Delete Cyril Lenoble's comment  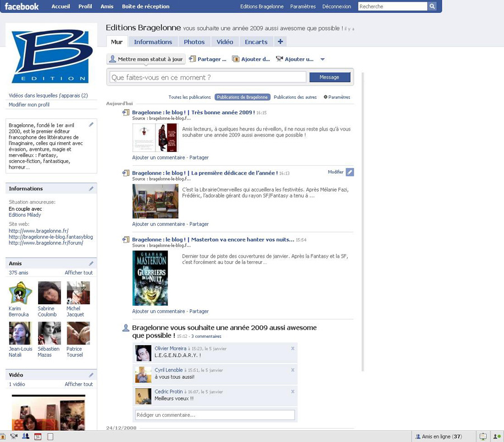point(293,370)
